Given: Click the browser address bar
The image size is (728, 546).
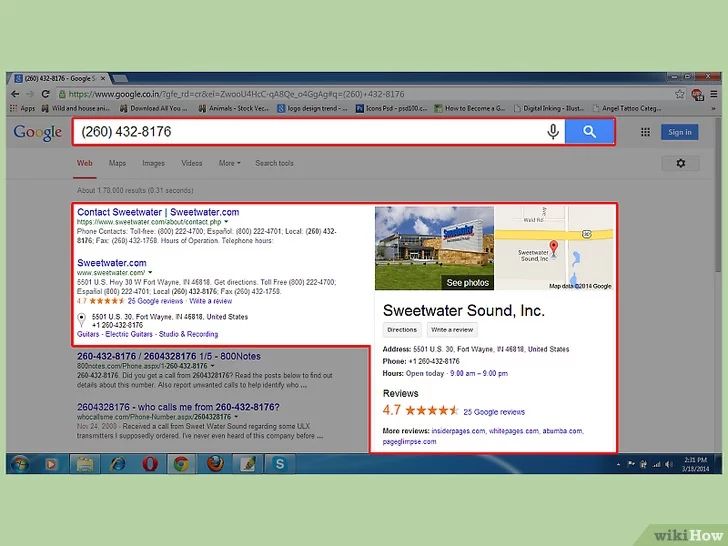Looking at the screenshot, I should click(364, 94).
